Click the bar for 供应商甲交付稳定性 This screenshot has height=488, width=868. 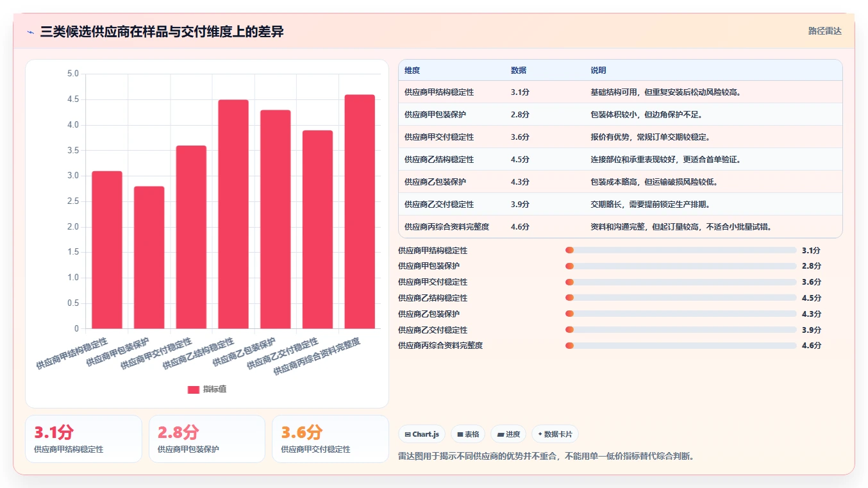(x=191, y=237)
